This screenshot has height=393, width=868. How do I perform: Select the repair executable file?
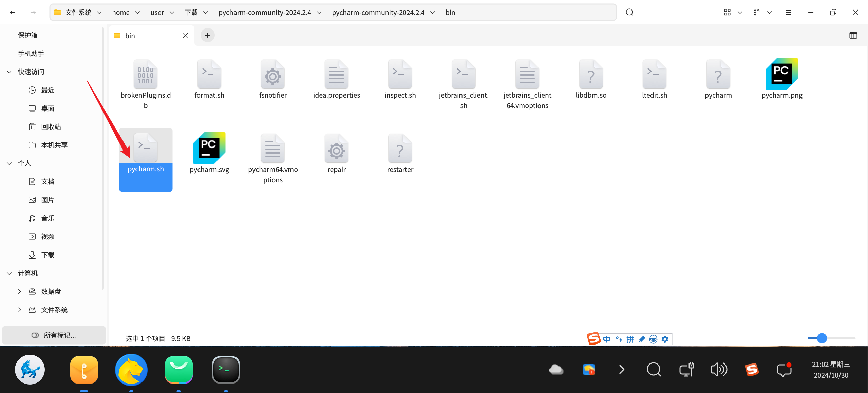pos(337,153)
